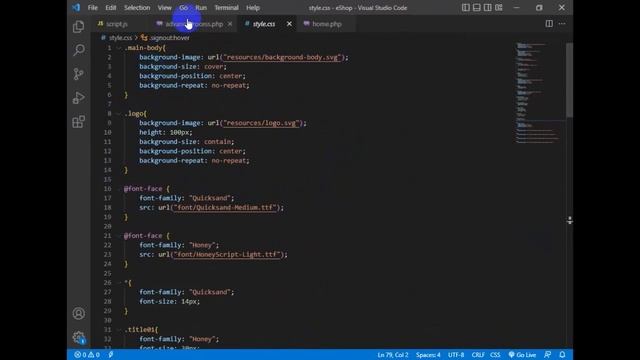Change language mode via CSS indicator
The height and width of the screenshot is (360, 640).
point(495,355)
